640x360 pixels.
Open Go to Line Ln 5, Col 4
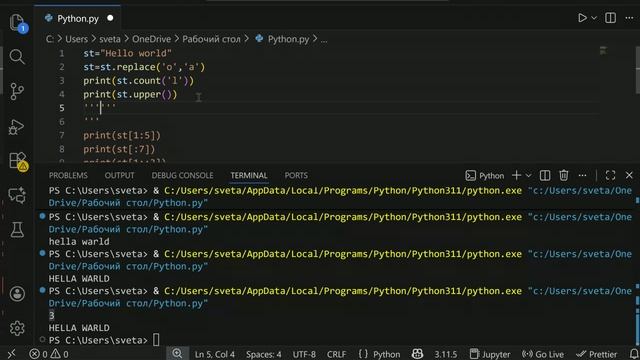(x=215, y=354)
